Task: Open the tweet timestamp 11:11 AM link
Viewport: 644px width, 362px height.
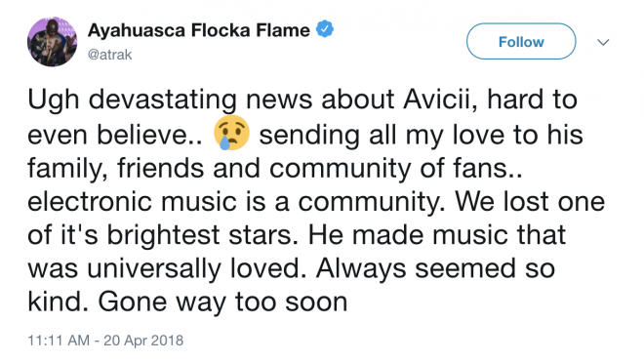Action: point(59,341)
